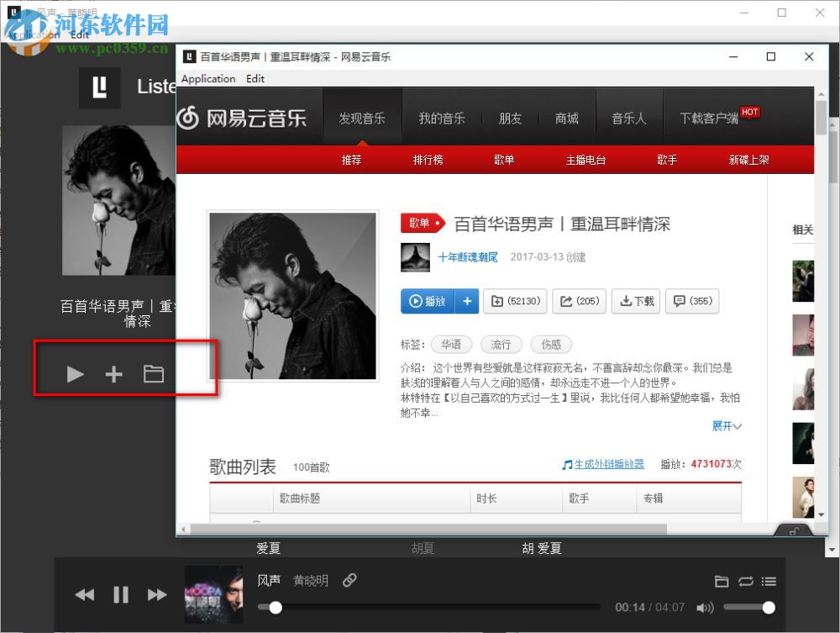Click the blue 播放 play button
This screenshot has width=840, height=633.
click(x=430, y=301)
